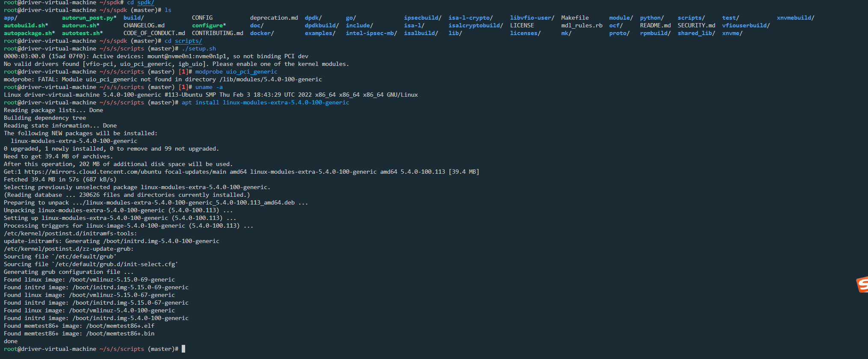Click the CONFIG file entry
The height and width of the screenshot is (359, 868).
[x=202, y=18]
